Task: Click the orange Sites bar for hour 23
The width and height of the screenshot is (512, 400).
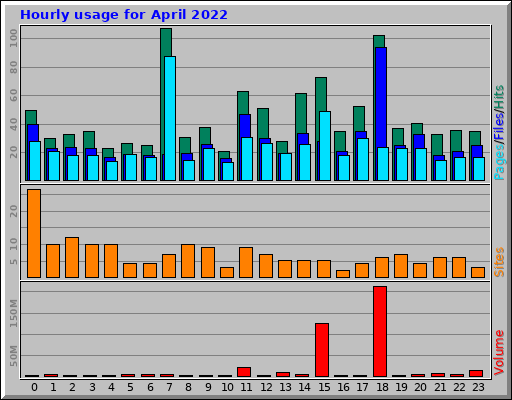Action: (x=478, y=272)
